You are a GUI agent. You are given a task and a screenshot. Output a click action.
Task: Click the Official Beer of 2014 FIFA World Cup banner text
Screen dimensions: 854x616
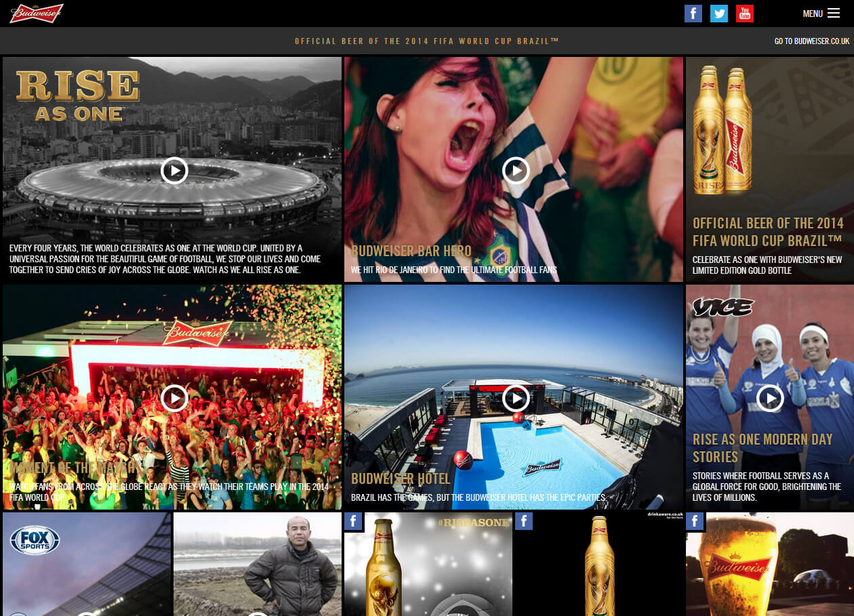pos(426,41)
